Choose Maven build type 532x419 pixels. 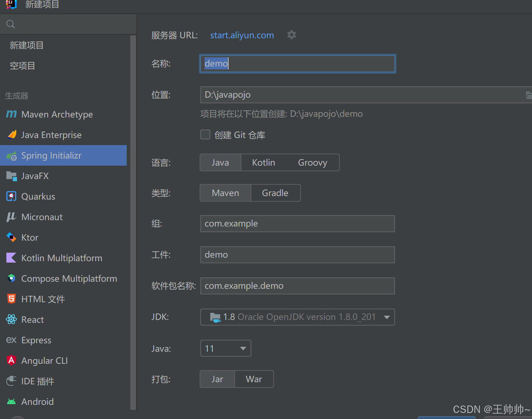coord(225,193)
